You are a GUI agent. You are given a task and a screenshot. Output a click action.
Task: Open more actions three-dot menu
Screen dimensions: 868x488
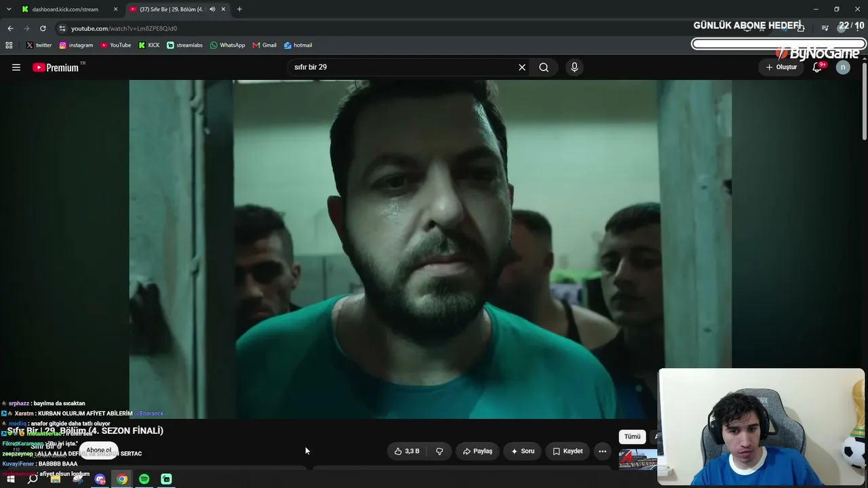(602, 451)
